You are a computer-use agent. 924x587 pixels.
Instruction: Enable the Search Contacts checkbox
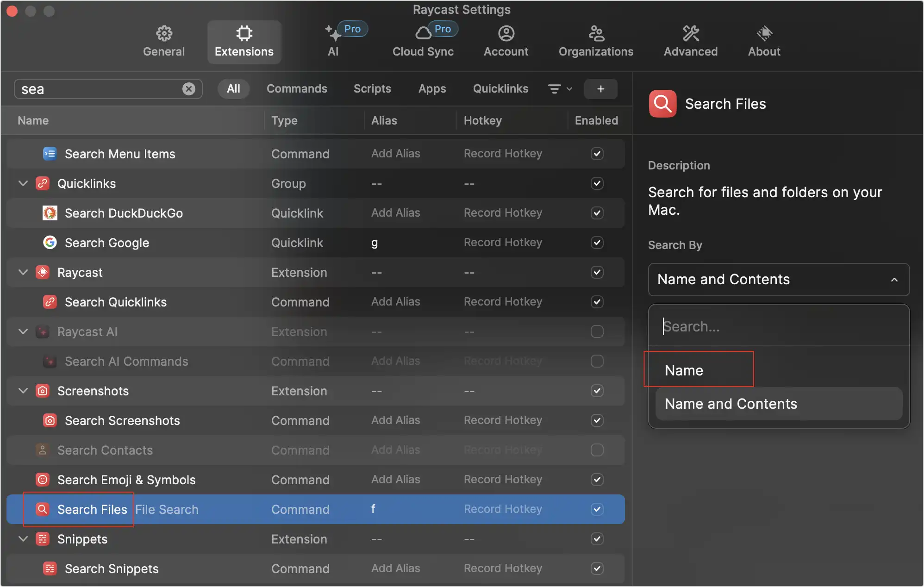click(x=597, y=450)
